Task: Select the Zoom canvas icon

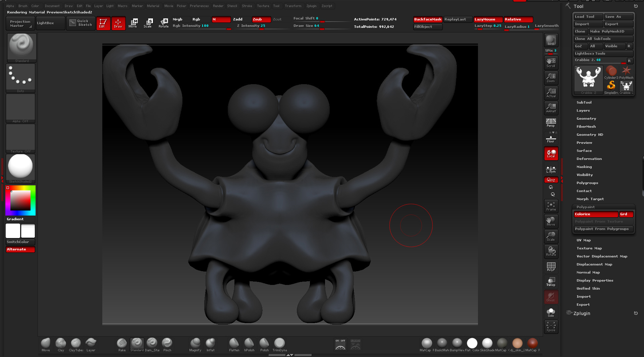Action: (x=551, y=77)
